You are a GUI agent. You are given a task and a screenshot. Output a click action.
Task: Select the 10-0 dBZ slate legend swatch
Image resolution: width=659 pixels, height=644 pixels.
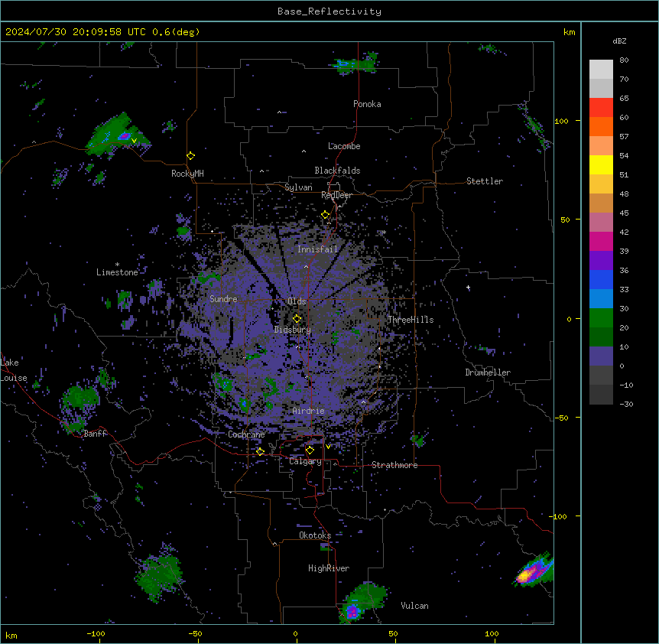[601, 356]
